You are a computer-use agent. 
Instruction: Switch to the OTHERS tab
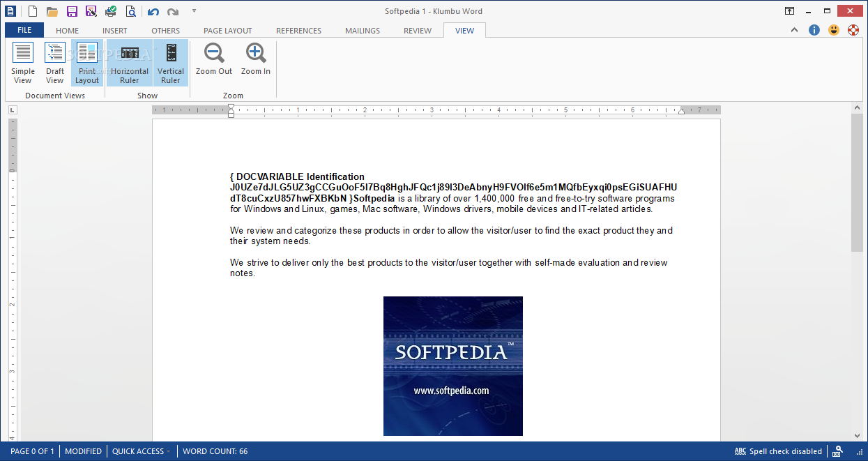(165, 31)
